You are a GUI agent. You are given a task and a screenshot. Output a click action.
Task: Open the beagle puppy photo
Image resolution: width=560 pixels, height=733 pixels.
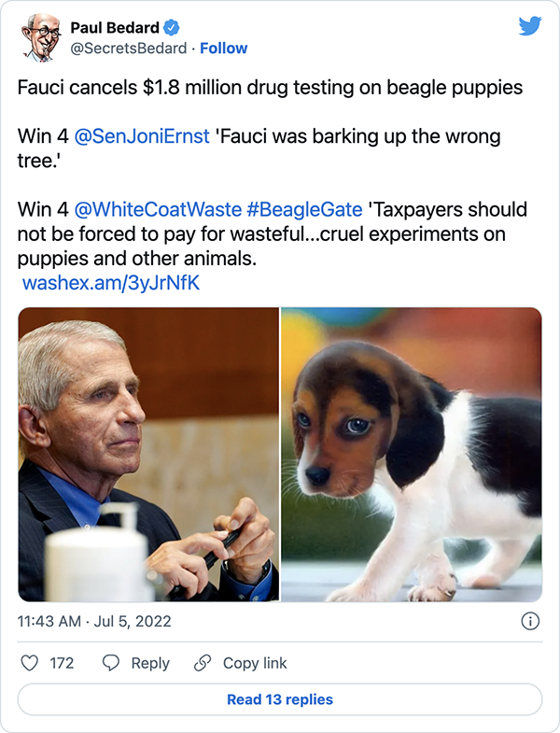click(x=412, y=455)
